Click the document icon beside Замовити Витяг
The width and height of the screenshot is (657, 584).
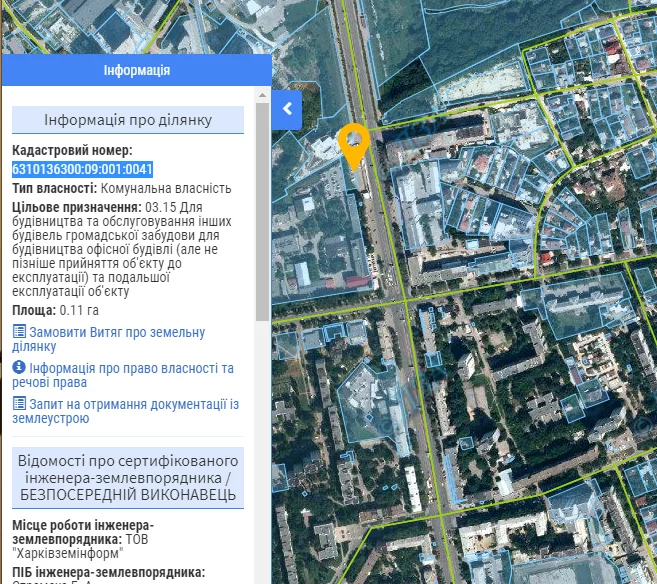click(x=19, y=332)
